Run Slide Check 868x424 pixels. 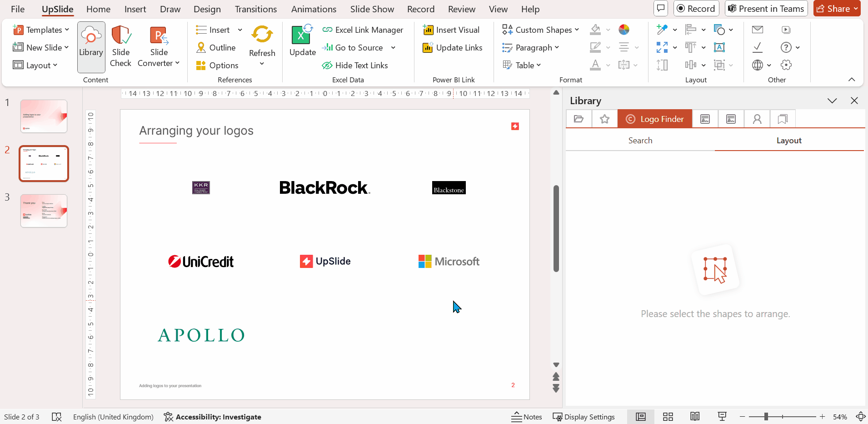pos(121,47)
